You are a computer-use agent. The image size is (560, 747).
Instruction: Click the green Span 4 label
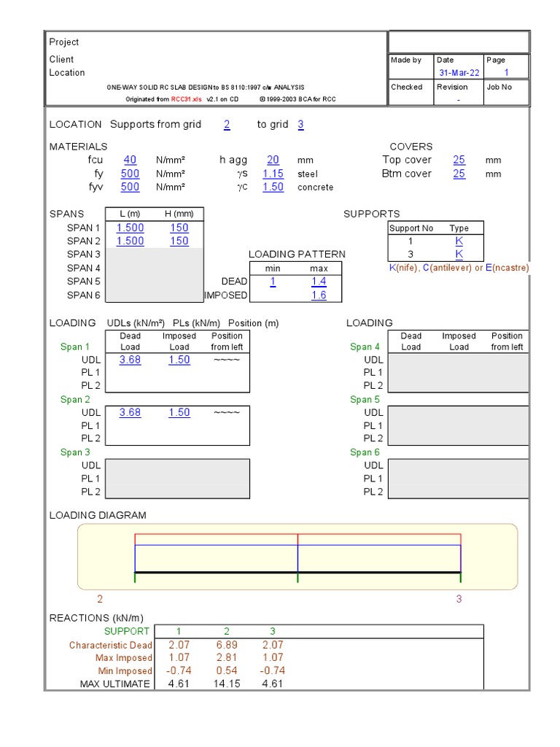pyautogui.click(x=365, y=347)
